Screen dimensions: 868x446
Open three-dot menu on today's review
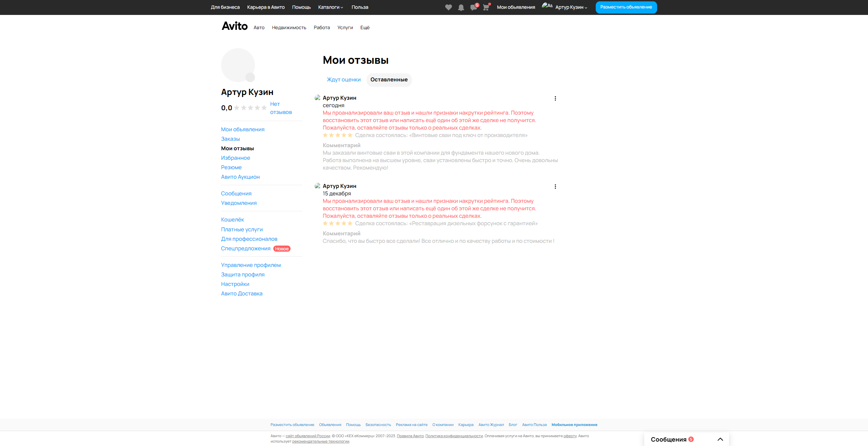(x=555, y=98)
